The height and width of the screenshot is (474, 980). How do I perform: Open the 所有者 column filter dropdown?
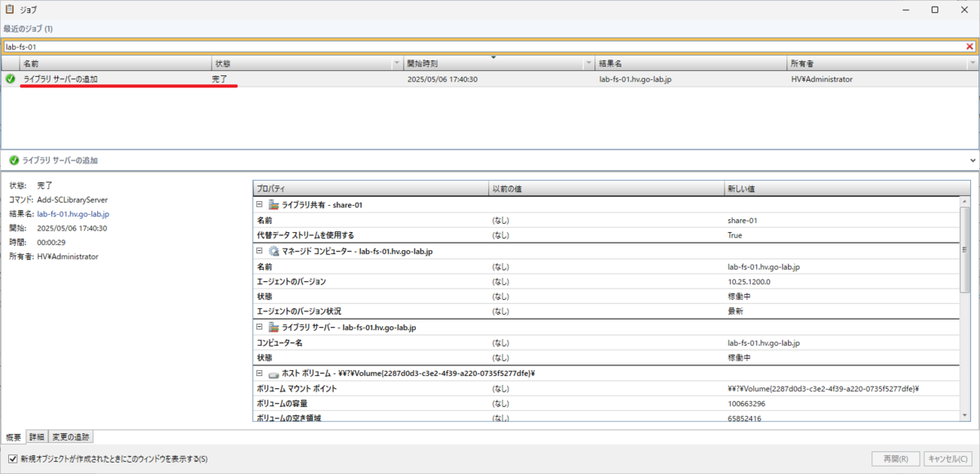coord(972,63)
